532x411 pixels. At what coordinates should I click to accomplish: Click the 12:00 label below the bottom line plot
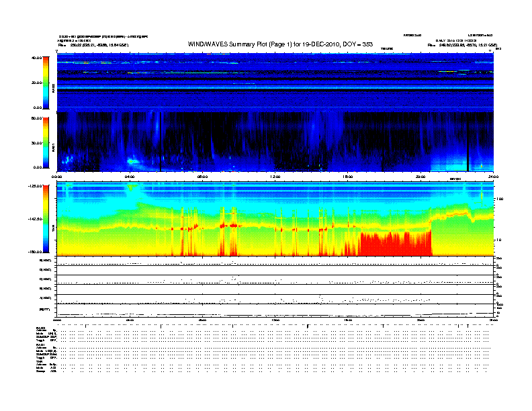coord(275,320)
